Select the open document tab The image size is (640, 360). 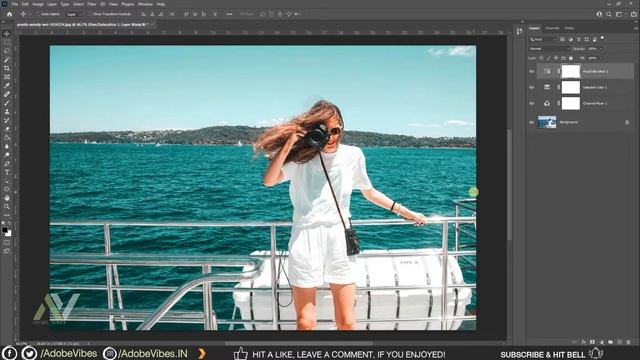pyautogui.click(x=84, y=24)
